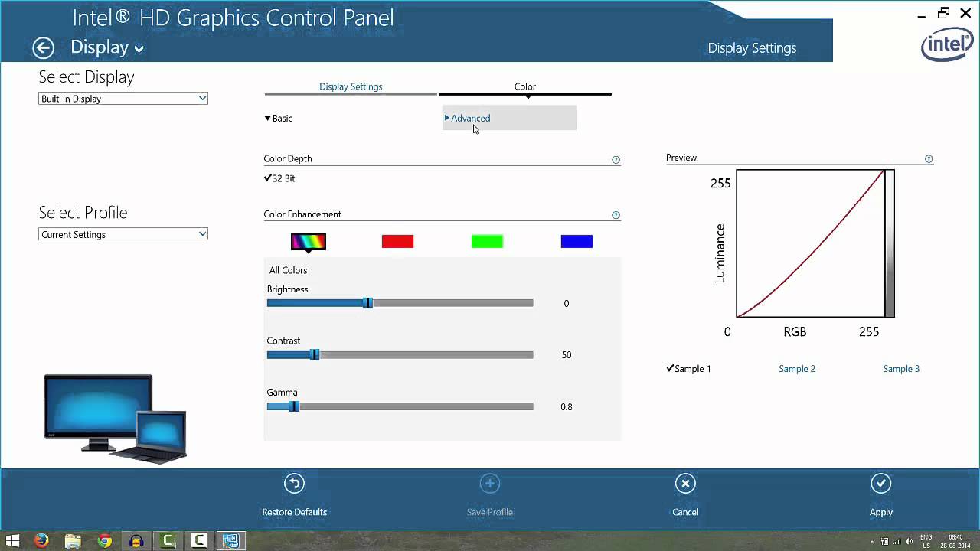Collapse the Basic section
Screen dimensions: 980x551
click(279, 119)
